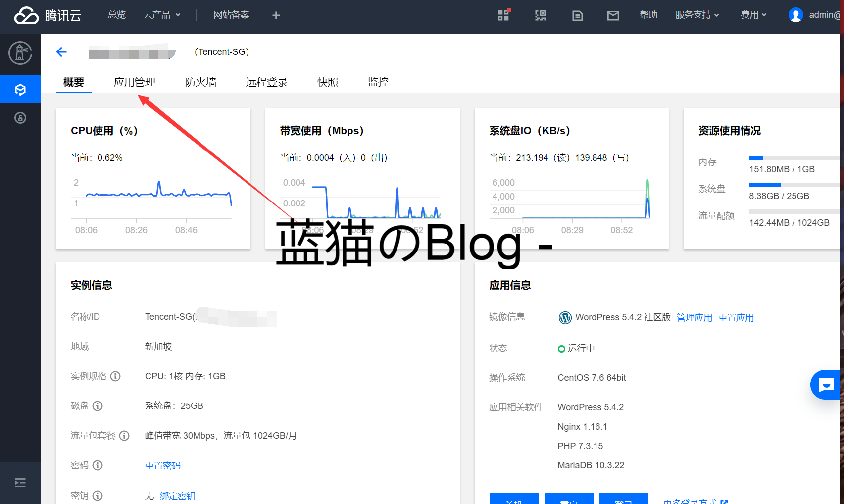Open the lighthouse server sidebar icon
Viewport: 844px width, 504px height.
pos(20,53)
